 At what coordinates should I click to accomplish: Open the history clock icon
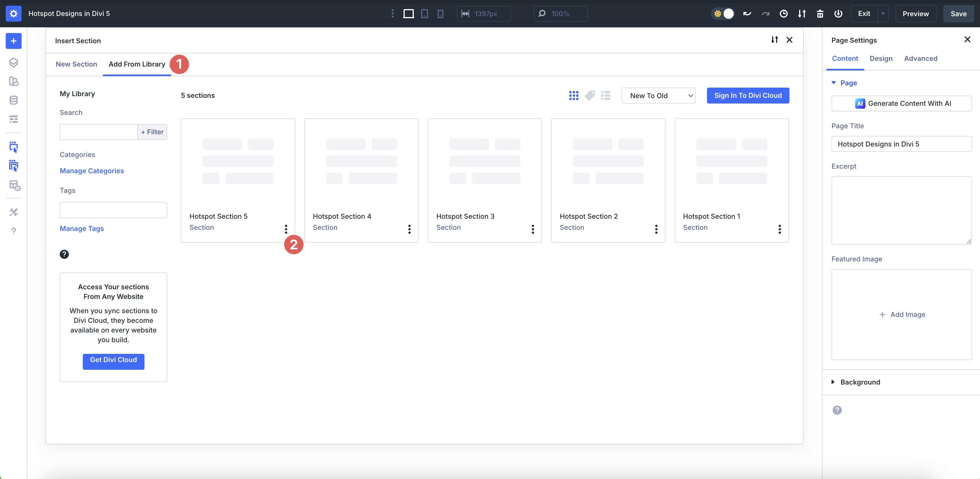[x=783, y=14]
